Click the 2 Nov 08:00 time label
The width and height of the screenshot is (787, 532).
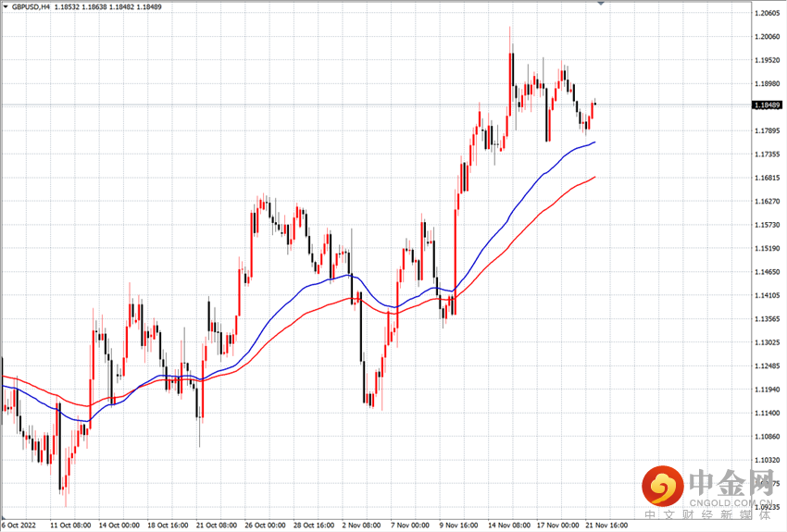tap(361, 525)
